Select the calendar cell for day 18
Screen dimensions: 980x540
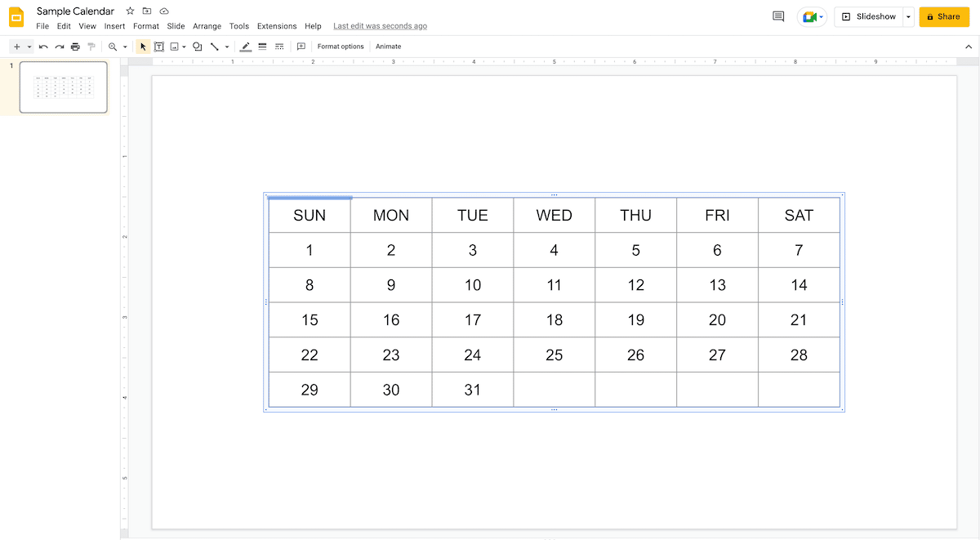(x=555, y=320)
